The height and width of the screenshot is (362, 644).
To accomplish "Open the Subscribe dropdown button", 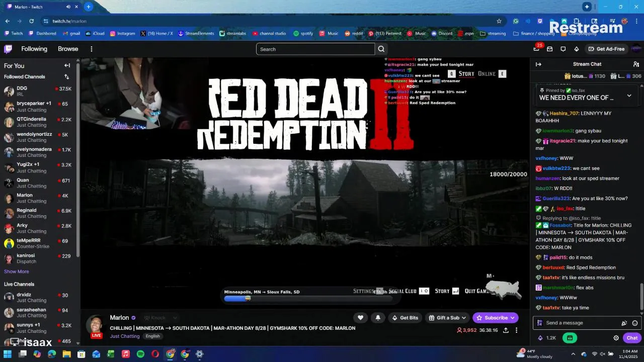I will point(495,318).
